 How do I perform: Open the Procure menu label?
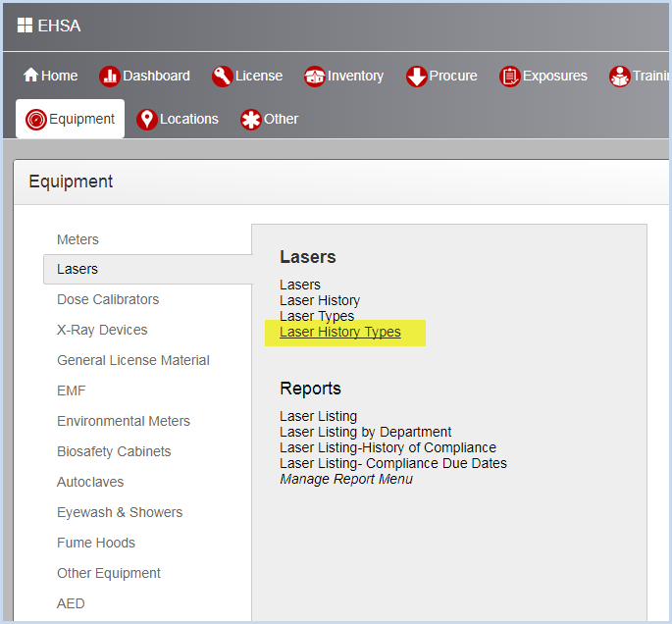pyautogui.click(x=453, y=76)
